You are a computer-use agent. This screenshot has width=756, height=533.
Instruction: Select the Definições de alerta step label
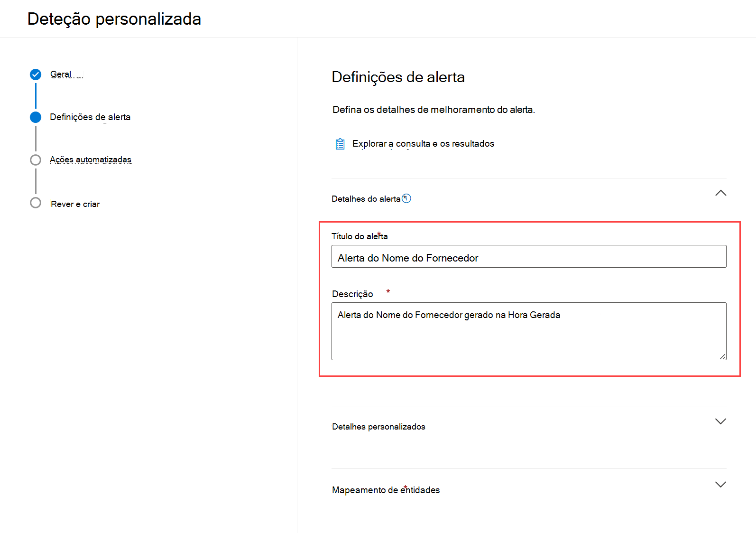[x=90, y=117]
